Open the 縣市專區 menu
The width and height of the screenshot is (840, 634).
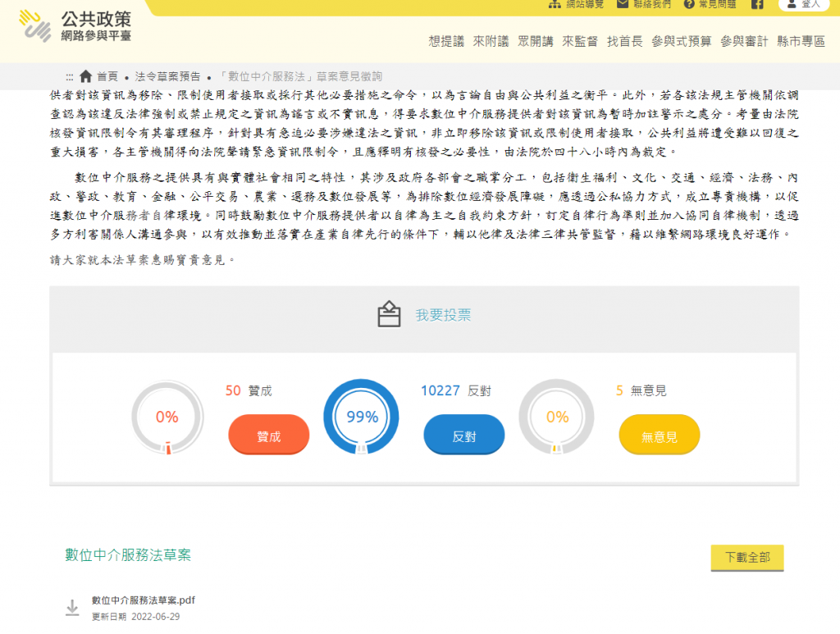[x=801, y=41]
